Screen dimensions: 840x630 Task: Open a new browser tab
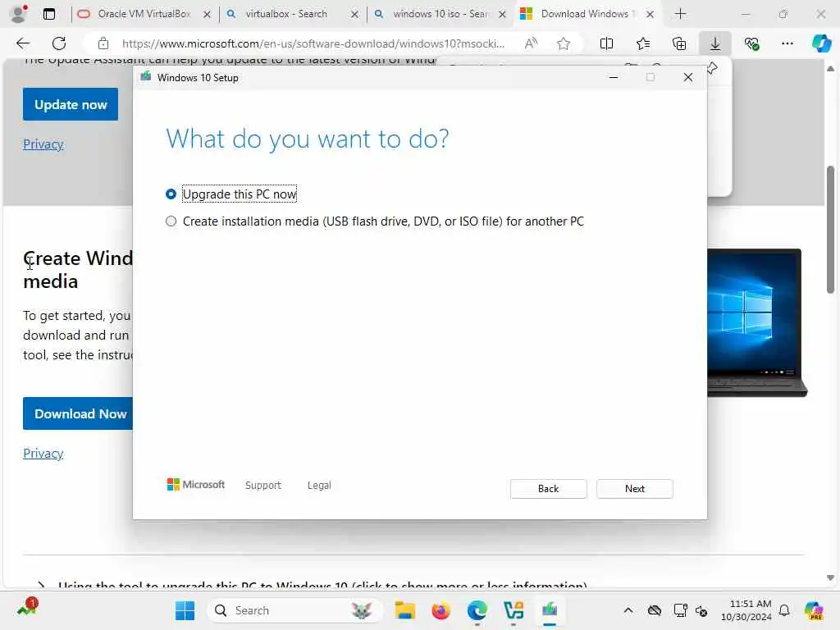(x=680, y=14)
